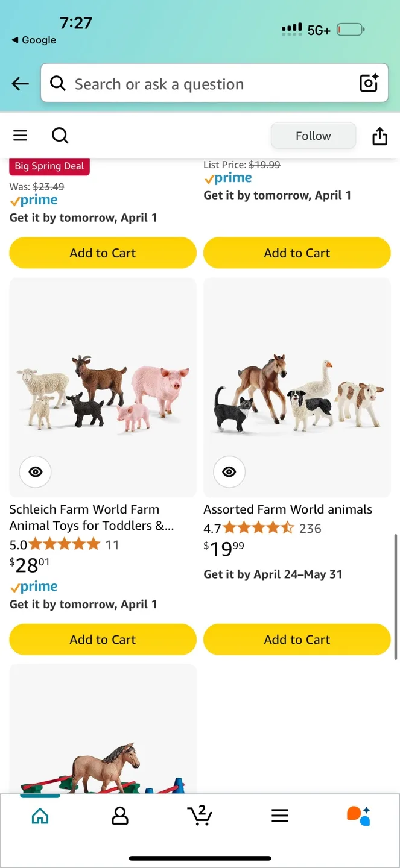Tap the hamburger menu icon

[x=20, y=136]
